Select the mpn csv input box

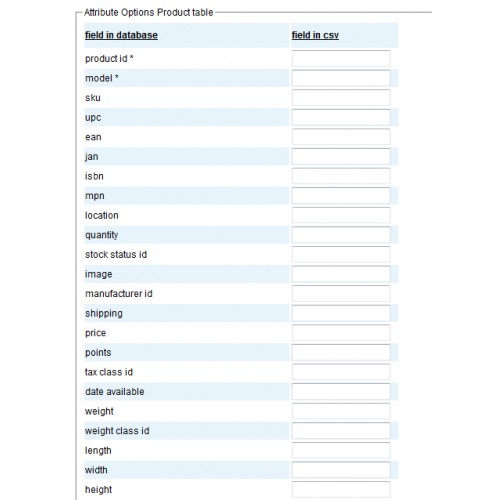point(341,196)
